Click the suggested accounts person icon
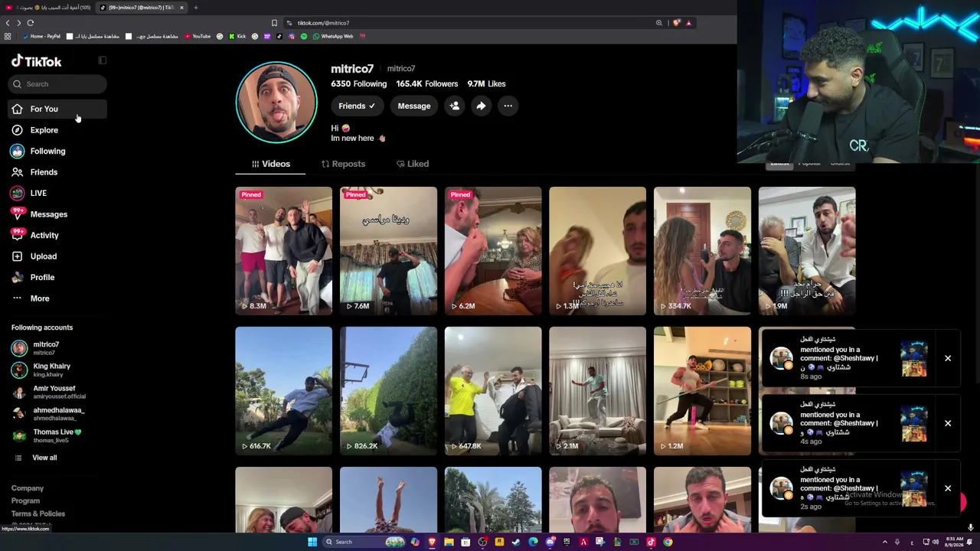 [x=455, y=106]
